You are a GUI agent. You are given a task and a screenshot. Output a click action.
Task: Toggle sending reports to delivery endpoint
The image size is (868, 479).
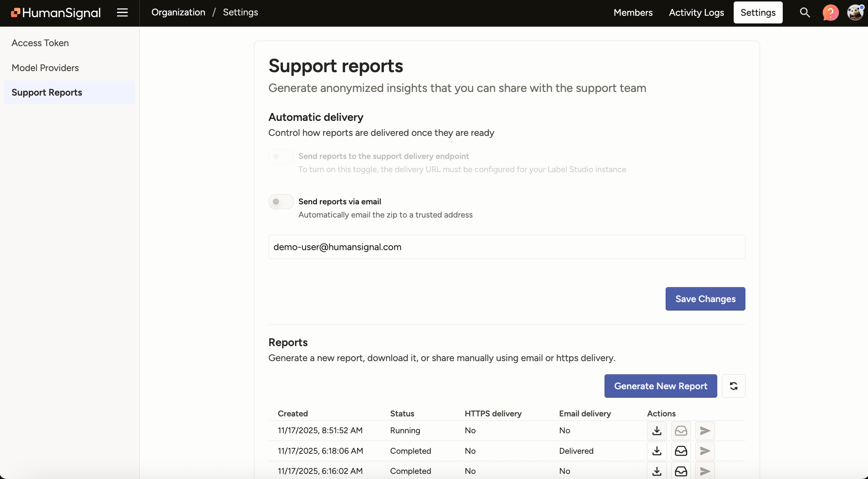tap(280, 156)
